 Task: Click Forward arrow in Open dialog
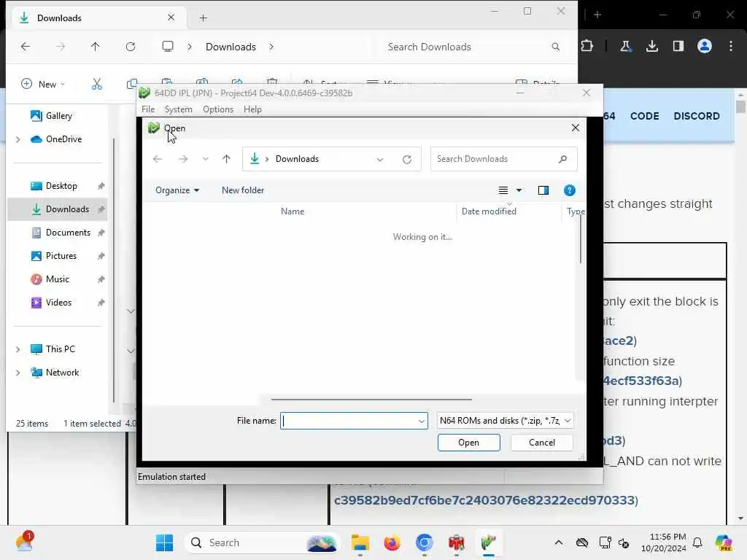pos(183,159)
